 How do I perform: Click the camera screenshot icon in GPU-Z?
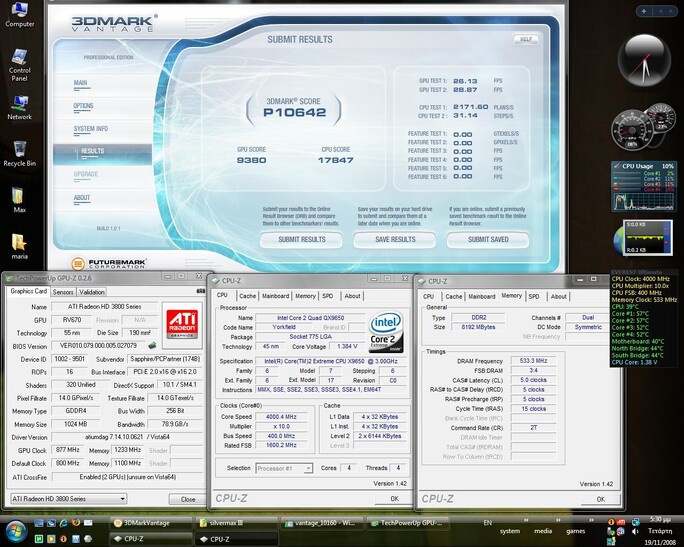pyautogui.click(x=201, y=291)
